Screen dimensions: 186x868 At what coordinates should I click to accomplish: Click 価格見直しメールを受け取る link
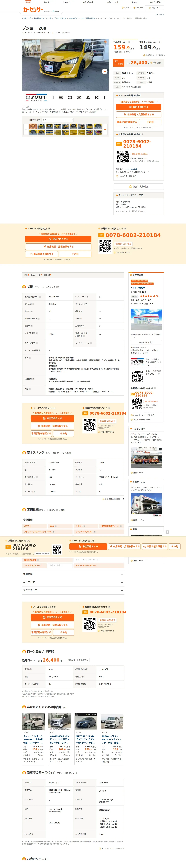click(154, 55)
